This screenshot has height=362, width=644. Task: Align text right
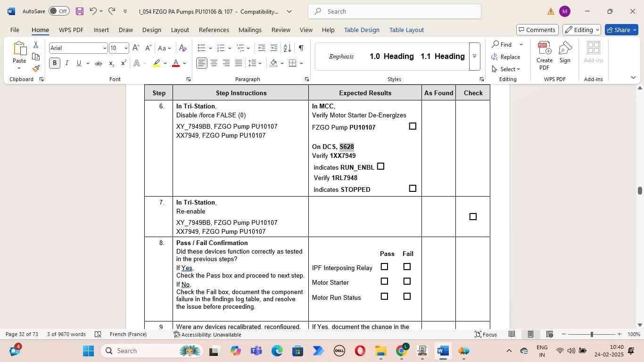[x=226, y=63]
